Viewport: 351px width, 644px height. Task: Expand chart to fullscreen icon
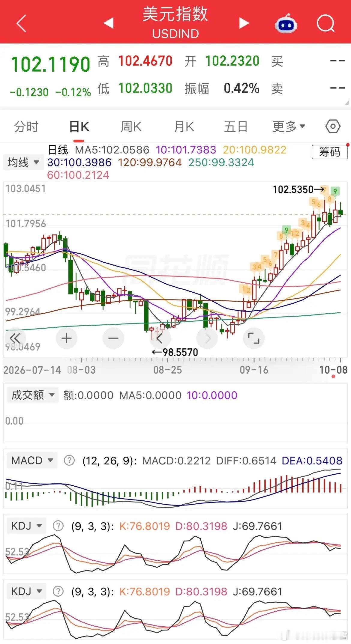tap(254, 338)
